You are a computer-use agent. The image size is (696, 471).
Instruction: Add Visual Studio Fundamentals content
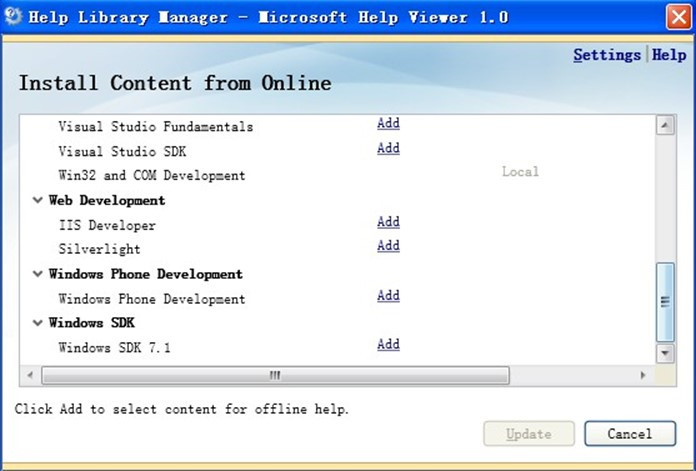click(x=388, y=123)
